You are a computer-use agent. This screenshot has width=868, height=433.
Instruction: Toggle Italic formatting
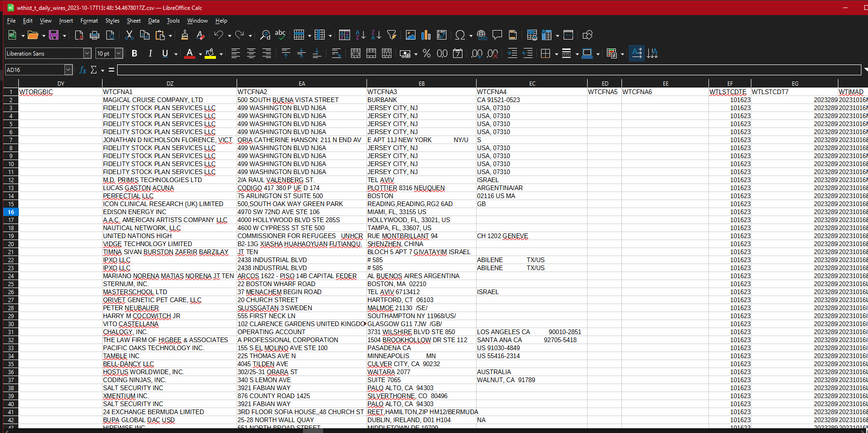(x=150, y=53)
